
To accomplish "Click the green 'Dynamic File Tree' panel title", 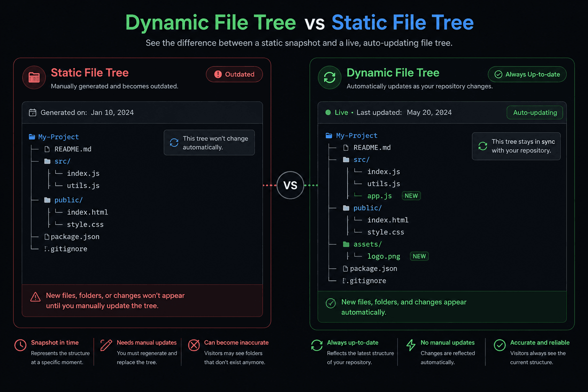I will [393, 73].
